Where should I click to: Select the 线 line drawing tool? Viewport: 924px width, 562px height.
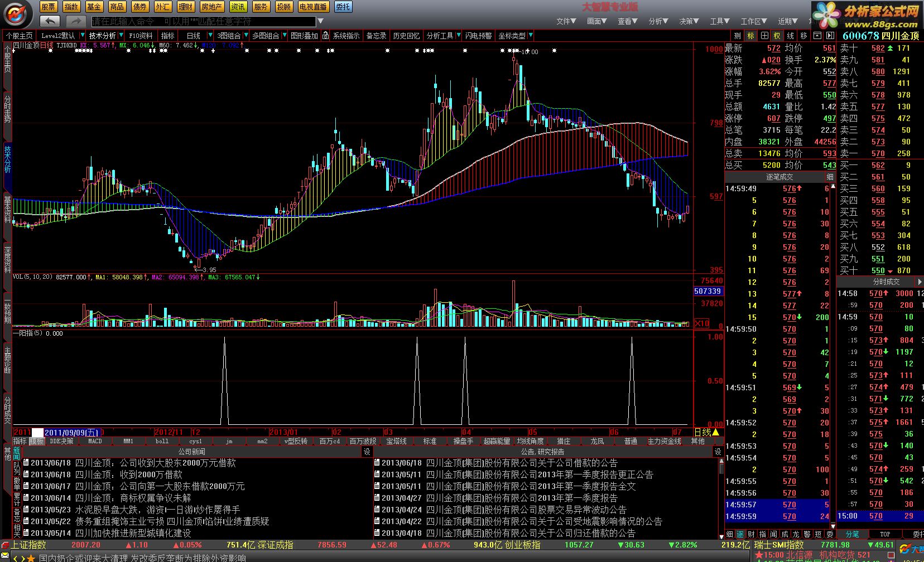tap(791, 36)
